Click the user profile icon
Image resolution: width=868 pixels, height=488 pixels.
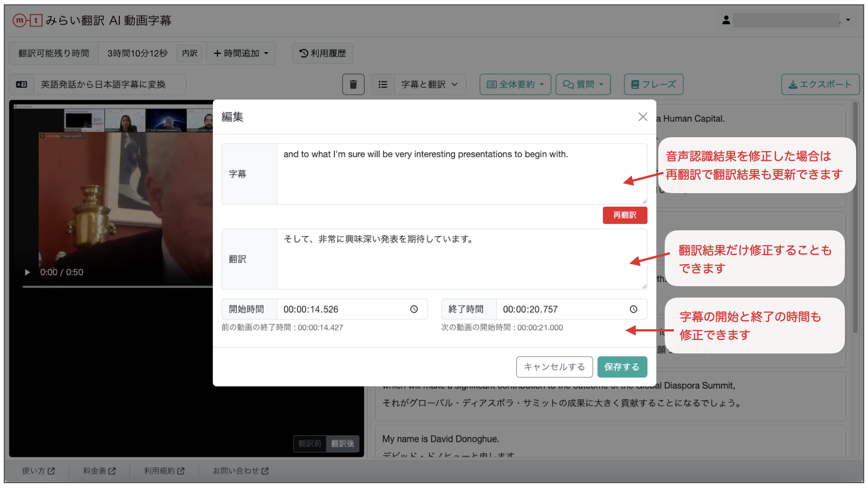(x=726, y=20)
